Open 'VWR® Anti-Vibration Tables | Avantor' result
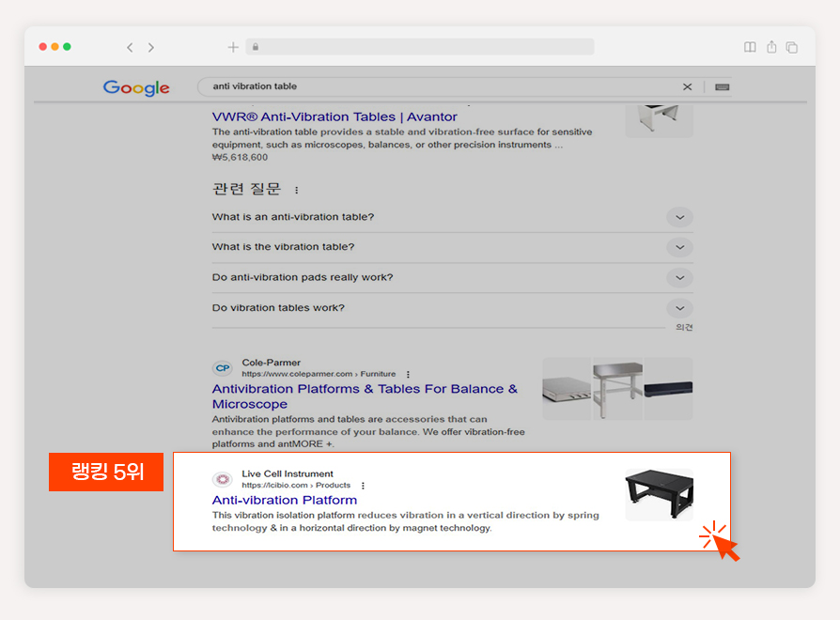 pos(334,116)
